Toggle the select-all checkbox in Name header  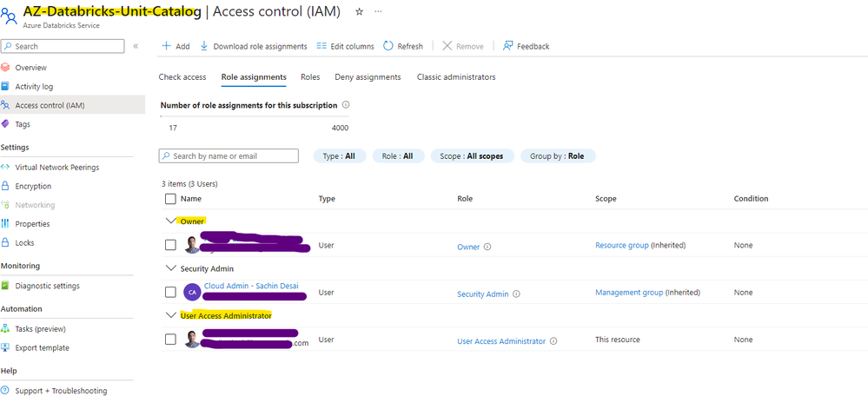coord(170,199)
